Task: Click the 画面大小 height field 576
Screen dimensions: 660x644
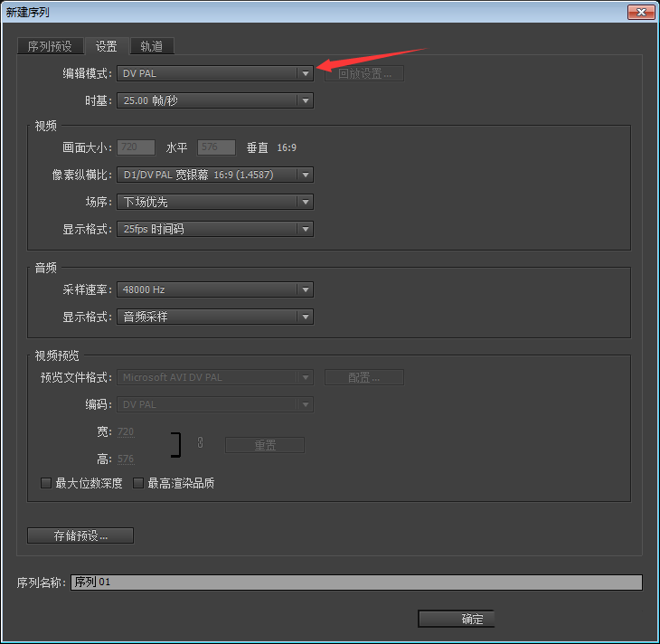Action: (x=216, y=147)
